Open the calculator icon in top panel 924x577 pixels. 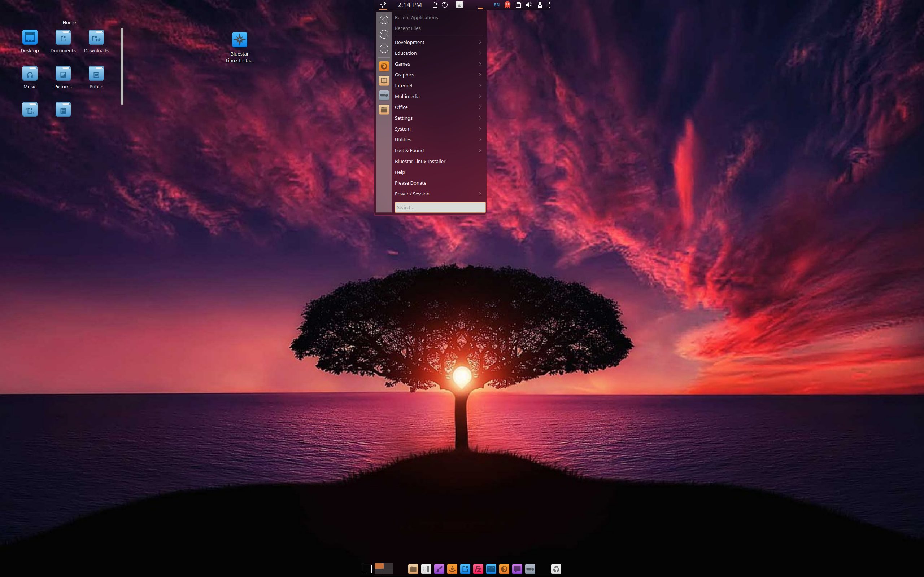point(459,5)
